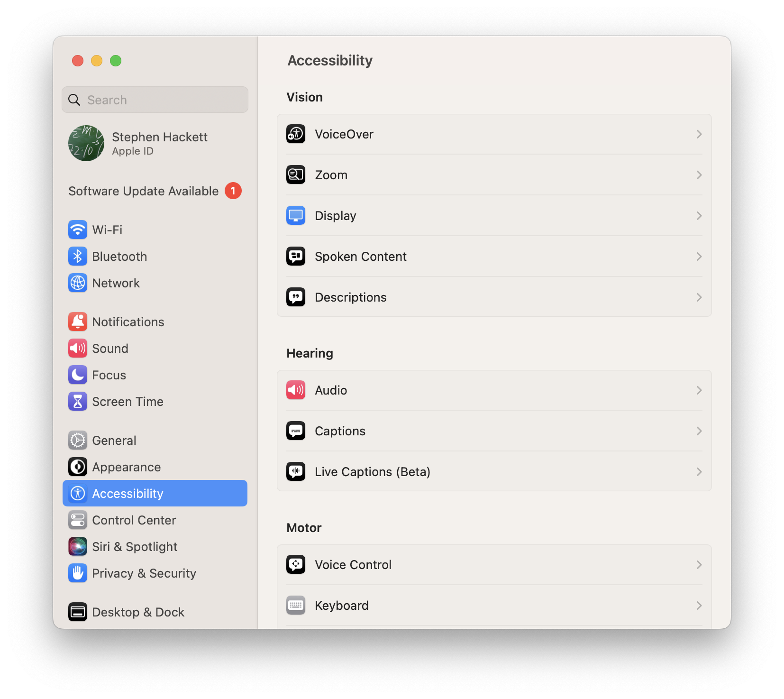Click the Zoom magnifier icon

296,175
